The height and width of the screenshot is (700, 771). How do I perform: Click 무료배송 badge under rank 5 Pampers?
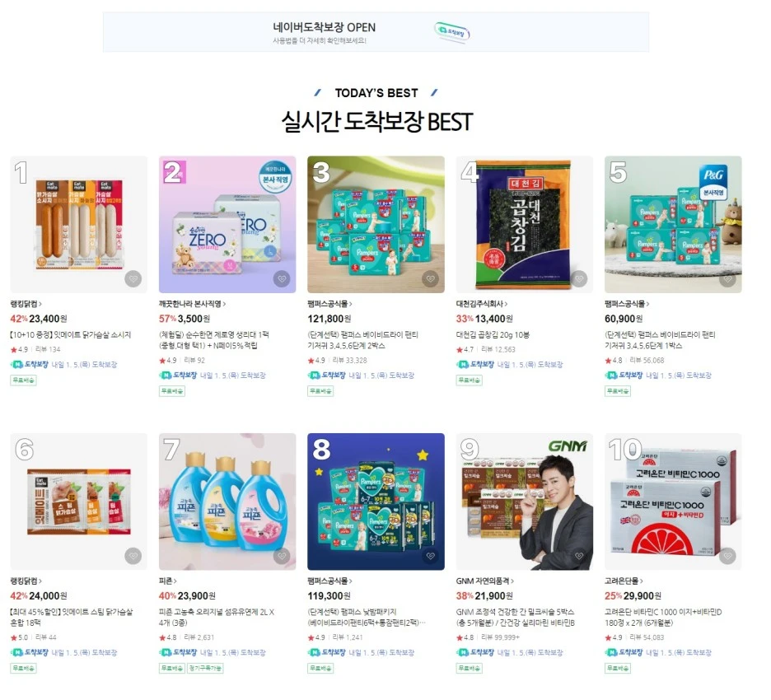618,391
